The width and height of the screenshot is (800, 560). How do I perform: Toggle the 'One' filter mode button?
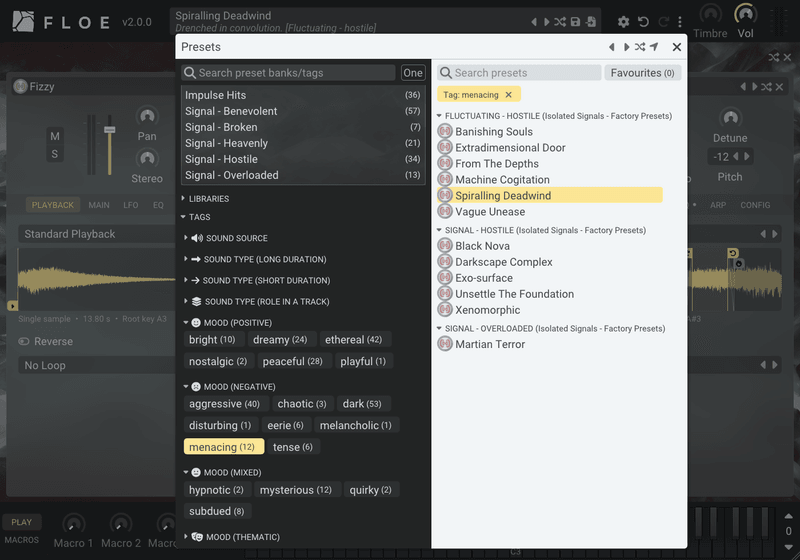(412, 73)
